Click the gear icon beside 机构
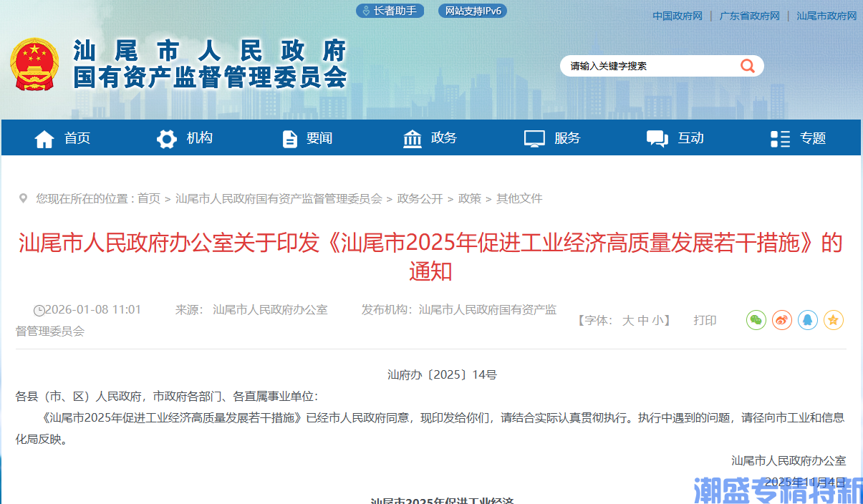Viewport: 863px width, 504px height. 165,138
